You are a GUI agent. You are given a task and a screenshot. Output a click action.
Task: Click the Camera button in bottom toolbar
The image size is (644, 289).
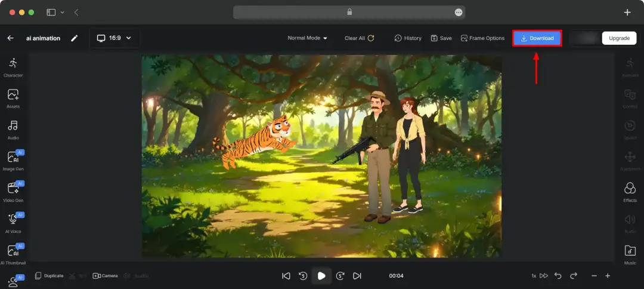pos(105,276)
